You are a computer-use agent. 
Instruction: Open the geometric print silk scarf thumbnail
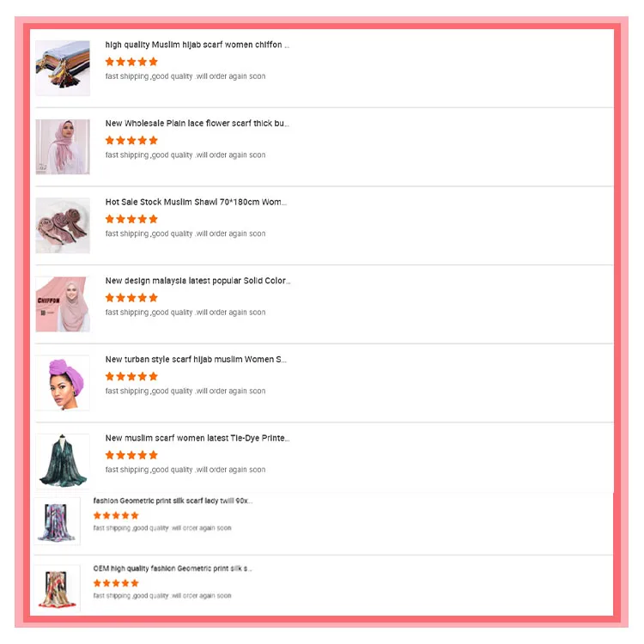pos(57,521)
